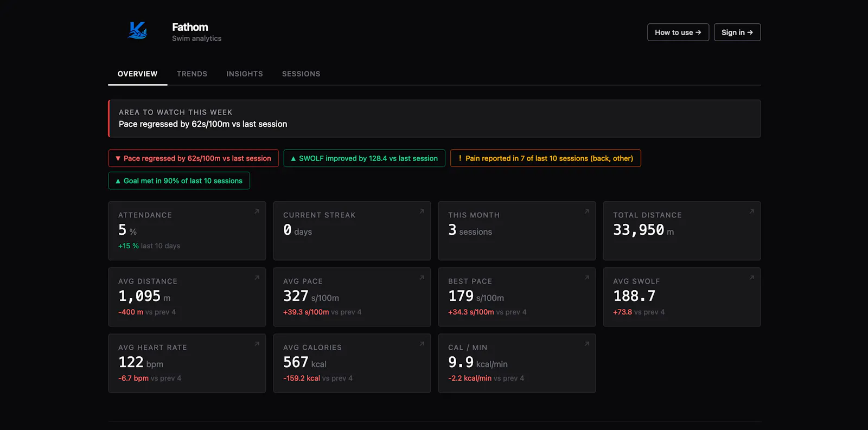Open the Best Pace card arrow icon
Image resolution: width=868 pixels, height=430 pixels.
click(586, 278)
